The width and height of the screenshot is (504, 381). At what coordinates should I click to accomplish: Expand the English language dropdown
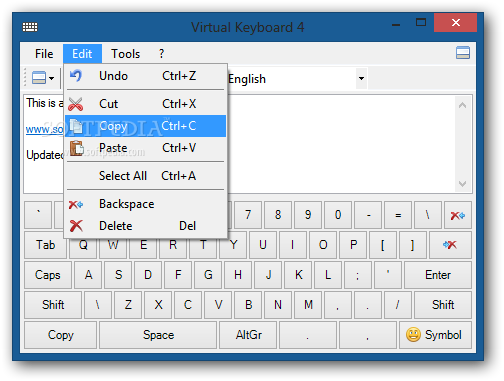(361, 79)
